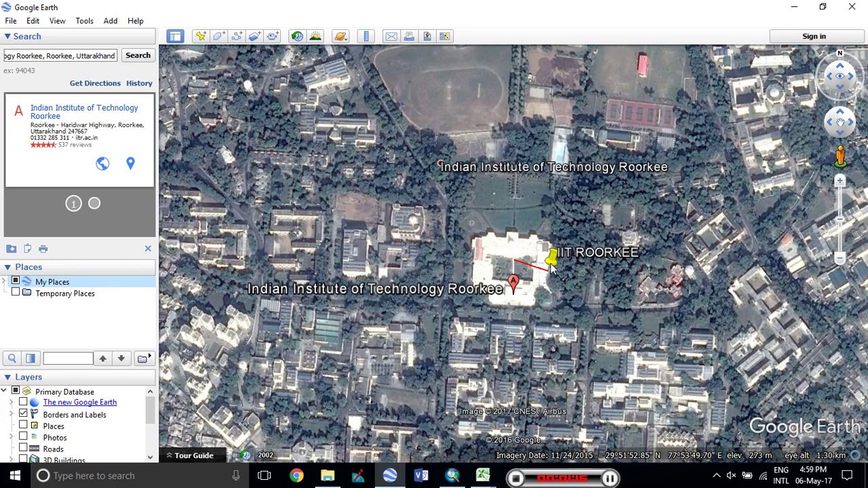This screenshot has height=488, width=868.
Task: Open Indian Institute of Technology Roorkee result
Action: tap(84, 112)
